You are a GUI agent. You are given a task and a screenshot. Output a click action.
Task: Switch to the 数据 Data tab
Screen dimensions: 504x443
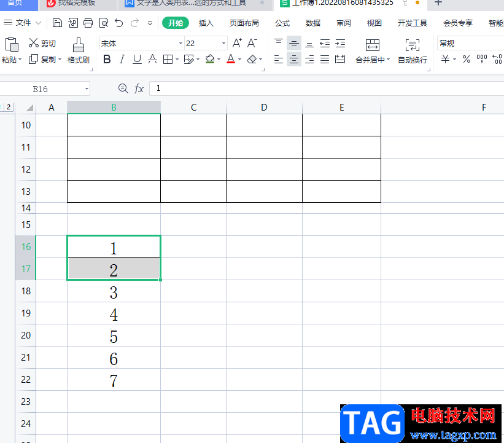(312, 23)
